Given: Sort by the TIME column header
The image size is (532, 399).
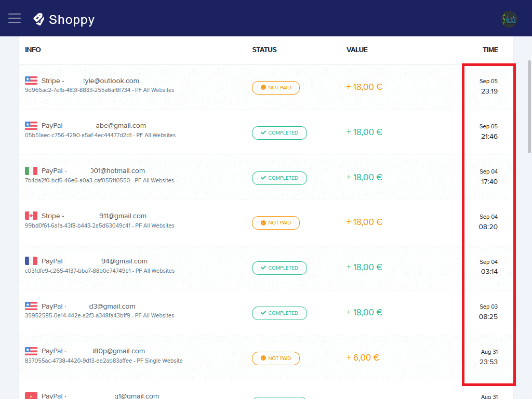Looking at the screenshot, I should tap(490, 50).
